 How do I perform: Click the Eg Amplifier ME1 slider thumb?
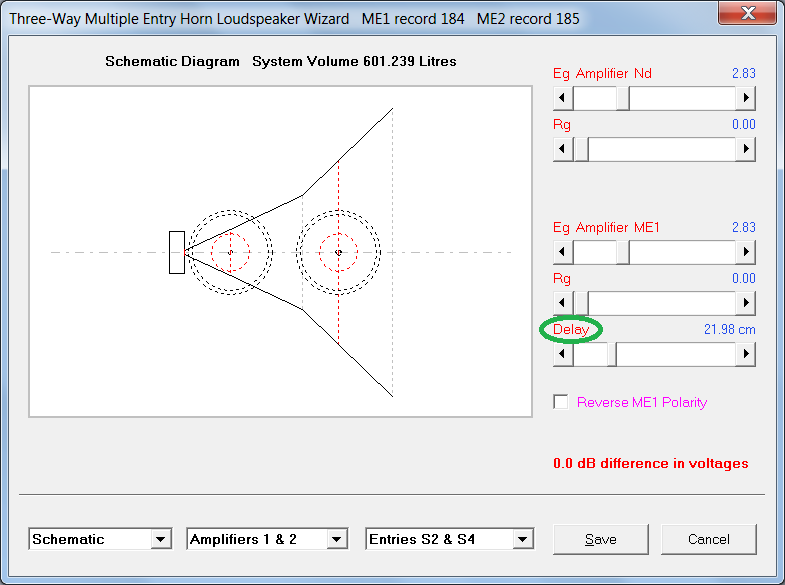pyautogui.click(x=623, y=252)
